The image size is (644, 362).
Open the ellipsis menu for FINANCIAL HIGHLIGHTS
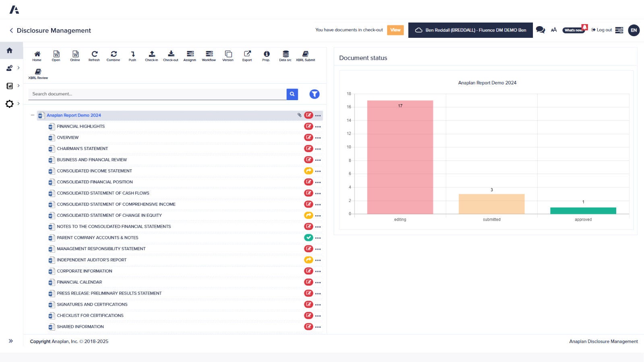click(x=318, y=126)
